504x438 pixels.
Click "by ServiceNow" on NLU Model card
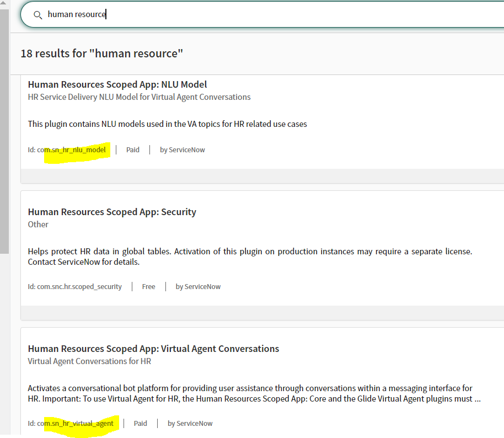click(x=183, y=150)
